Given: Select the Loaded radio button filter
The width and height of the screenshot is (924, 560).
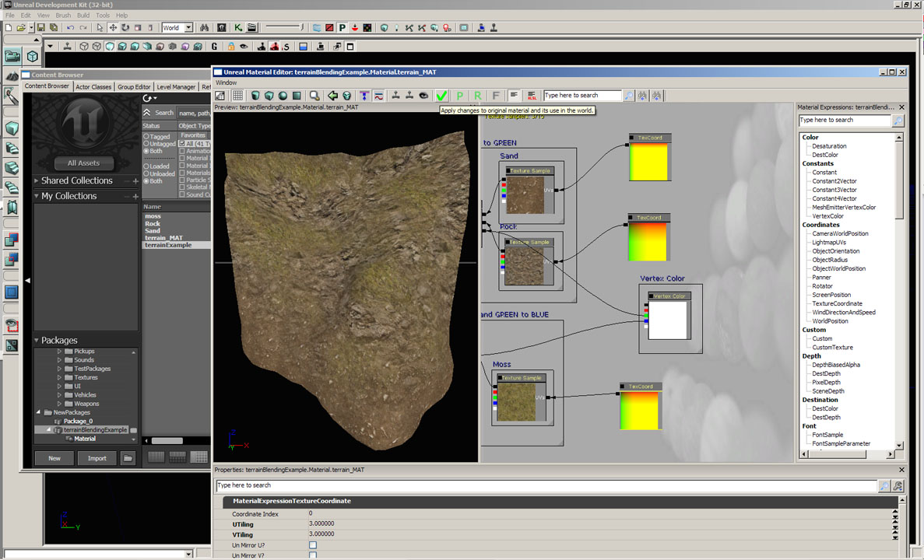Looking at the screenshot, I should (146, 166).
